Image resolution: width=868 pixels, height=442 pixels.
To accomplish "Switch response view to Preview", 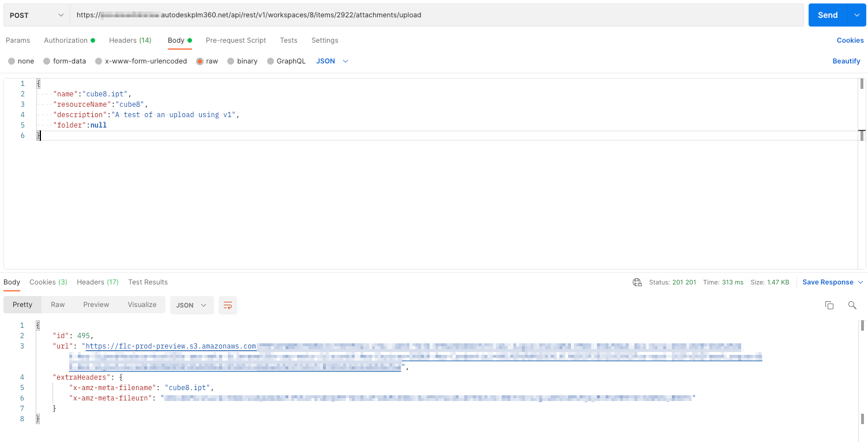I will coord(96,305).
